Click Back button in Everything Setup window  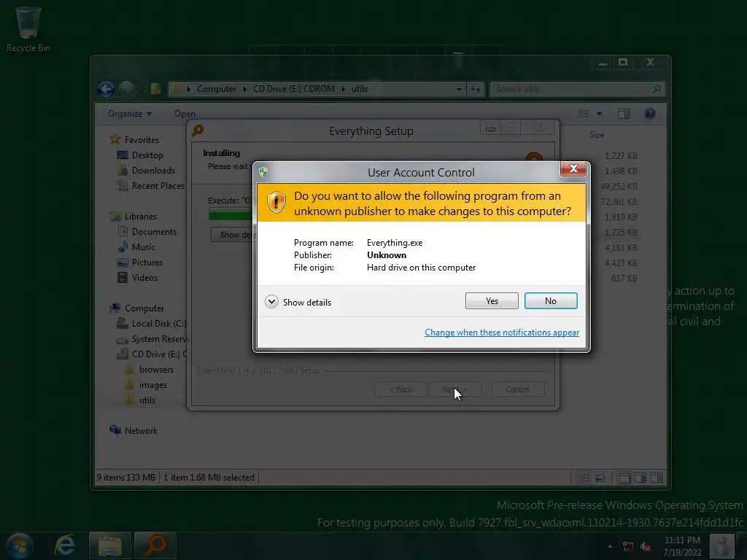pos(400,389)
